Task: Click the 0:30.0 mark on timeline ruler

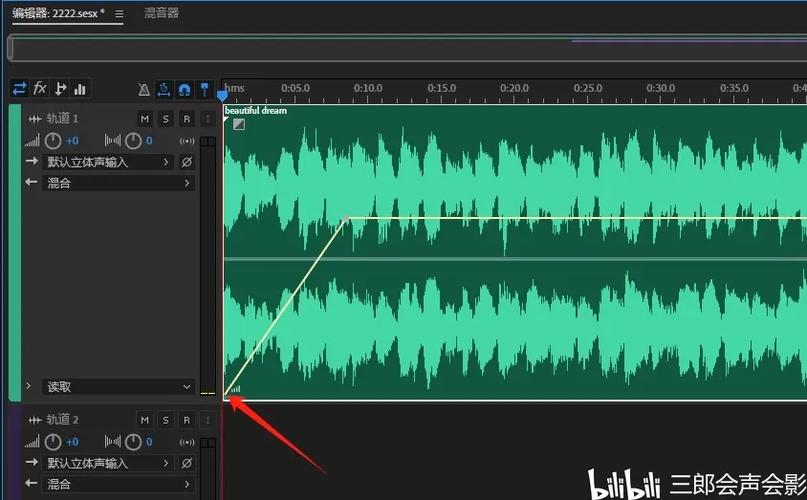Action: tap(661, 88)
